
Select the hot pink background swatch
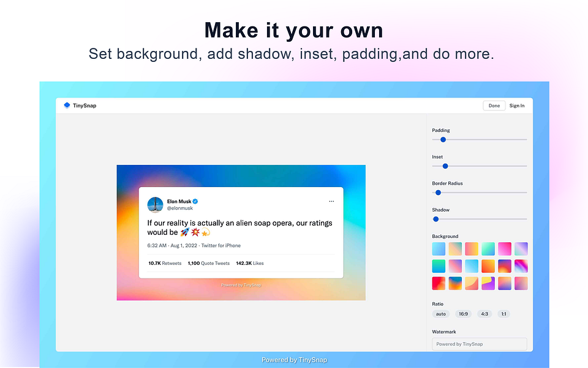point(505,249)
